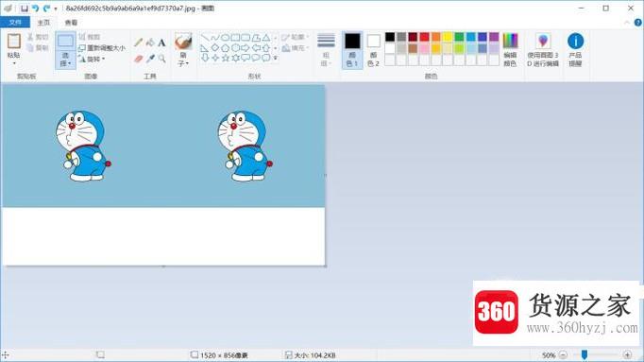Expand the Paste (粘贴) dropdown arrow

13,63
